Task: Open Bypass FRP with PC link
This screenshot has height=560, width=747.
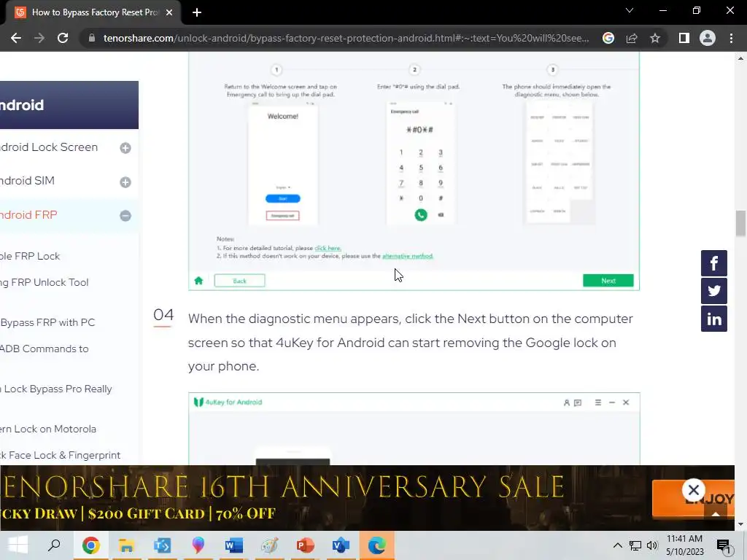Action: point(47,322)
